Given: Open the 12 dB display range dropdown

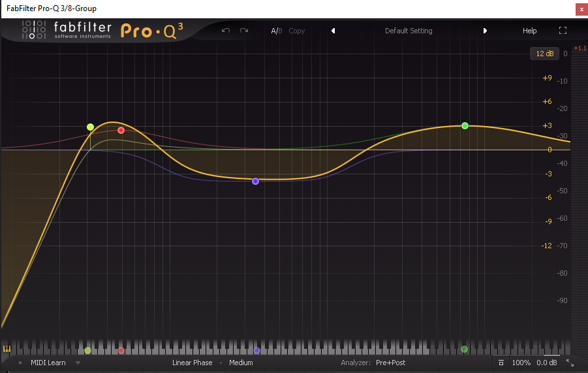Looking at the screenshot, I should coord(544,54).
